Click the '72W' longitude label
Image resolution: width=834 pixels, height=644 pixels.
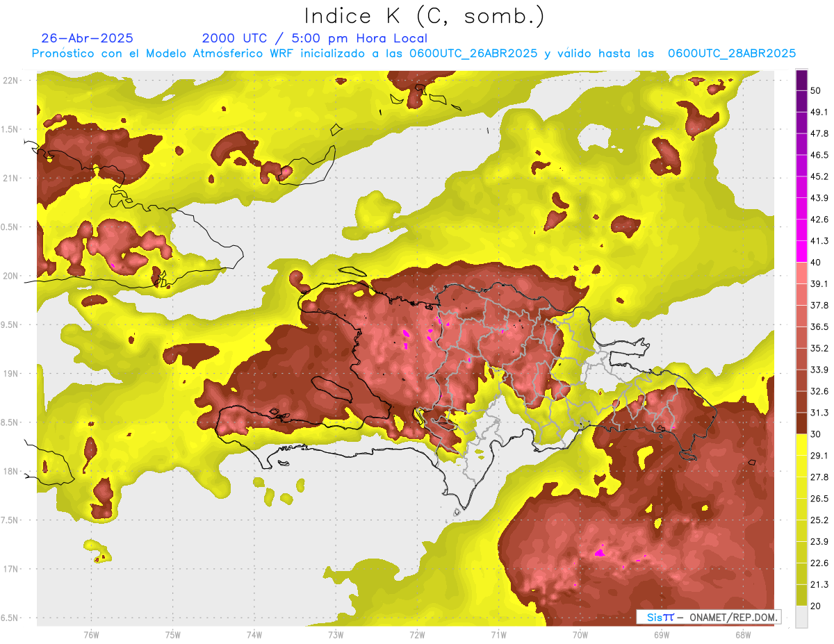[x=417, y=634]
